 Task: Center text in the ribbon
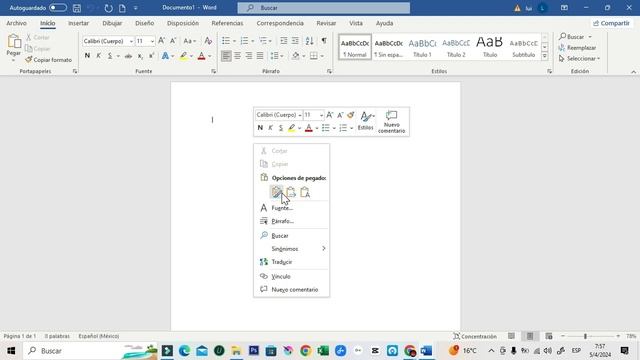point(237,56)
